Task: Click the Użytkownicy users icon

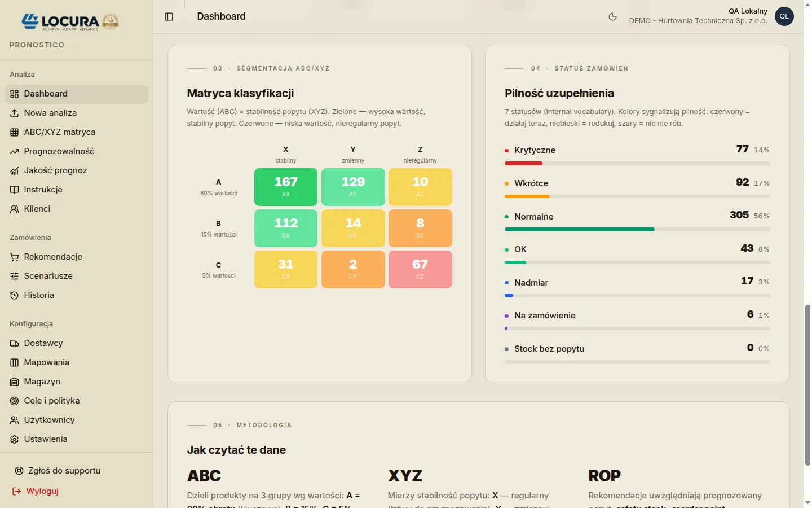Action: point(15,420)
